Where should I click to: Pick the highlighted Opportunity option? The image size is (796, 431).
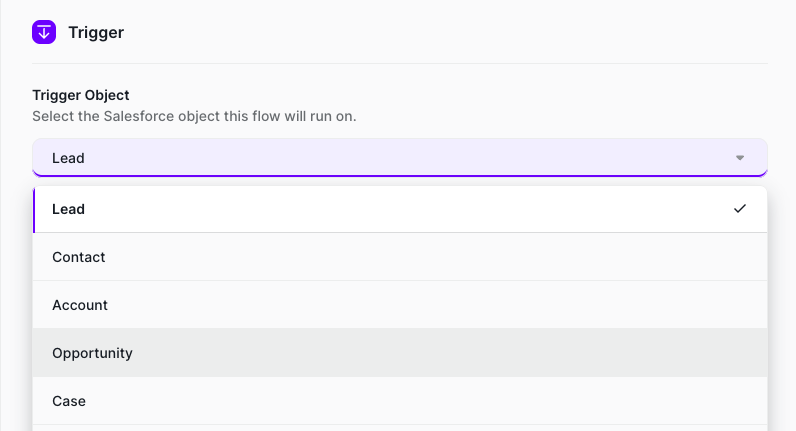click(92, 353)
